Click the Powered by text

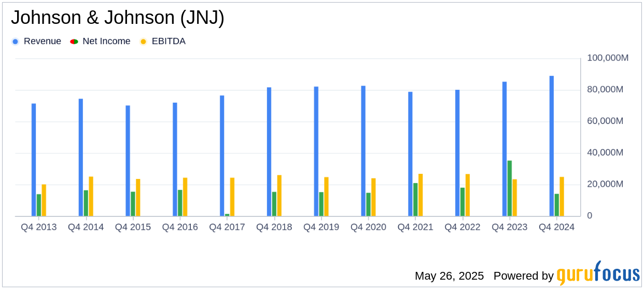(x=524, y=276)
